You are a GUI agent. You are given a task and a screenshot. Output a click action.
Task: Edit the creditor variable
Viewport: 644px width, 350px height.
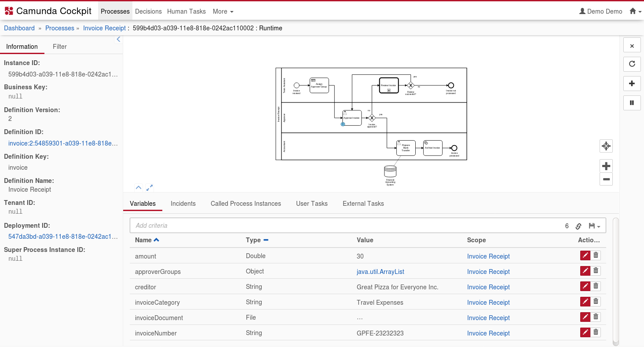(585, 286)
